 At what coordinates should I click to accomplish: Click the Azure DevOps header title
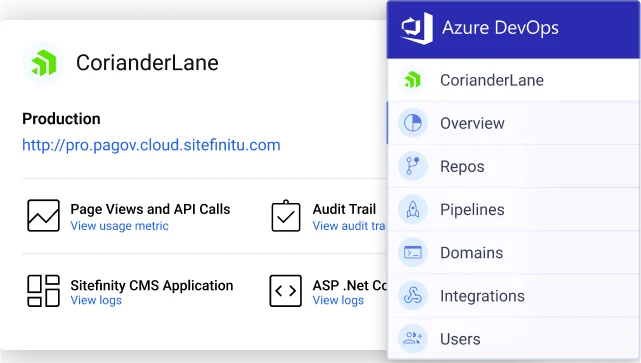[x=500, y=28]
